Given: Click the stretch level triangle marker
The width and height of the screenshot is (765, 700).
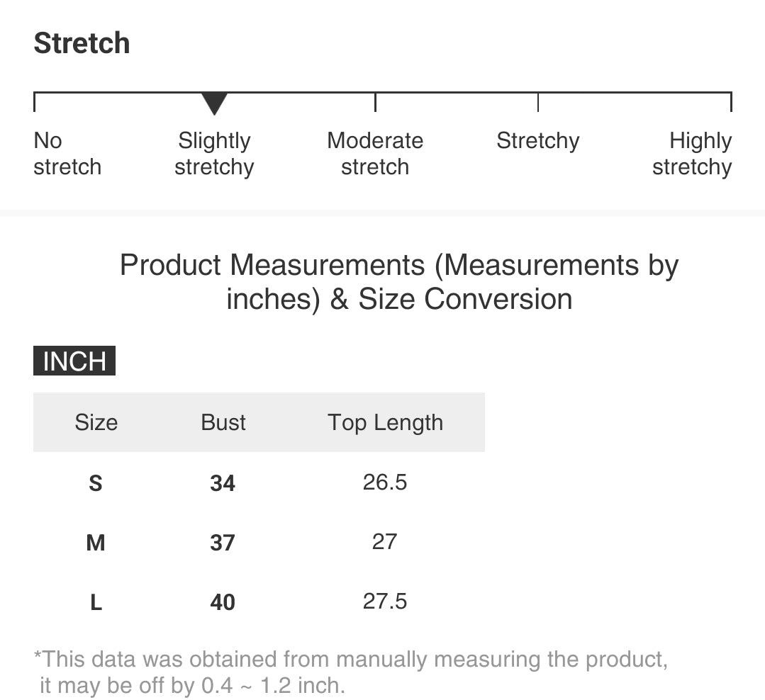Looking at the screenshot, I should point(214,103).
